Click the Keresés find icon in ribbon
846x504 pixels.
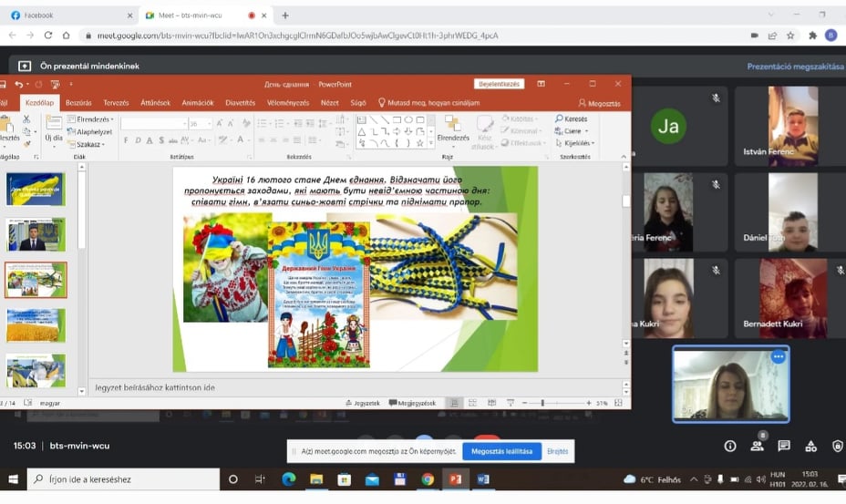pyautogui.click(x=572, y=119)
